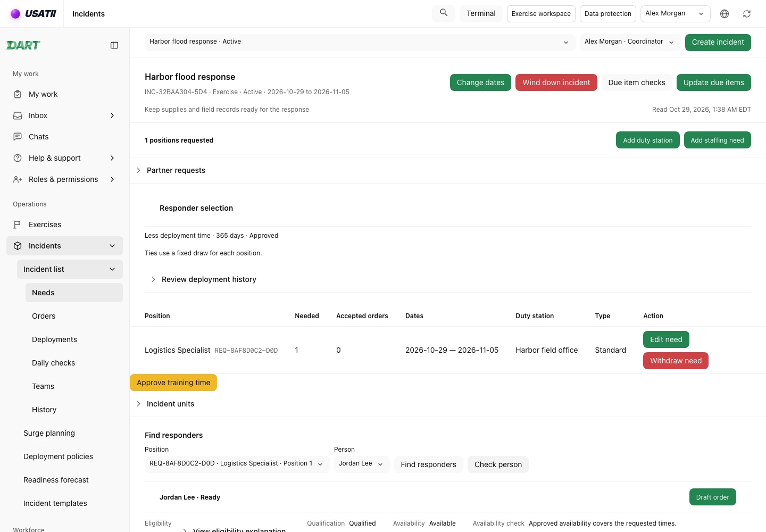This screenshot has width=766, height=532.
Task: Open Deployments in sidebar
Action: coord(74,339)
